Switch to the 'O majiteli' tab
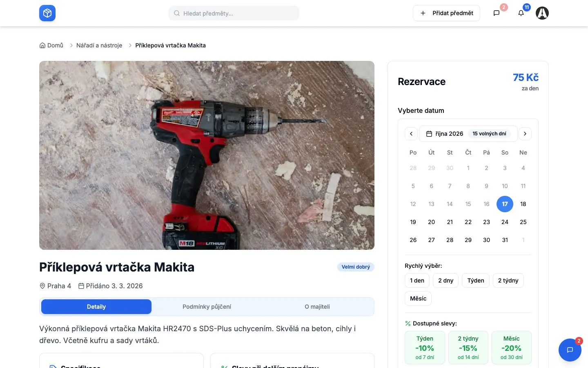Screen dimensions: 588x368 click(x=317, y=307)
